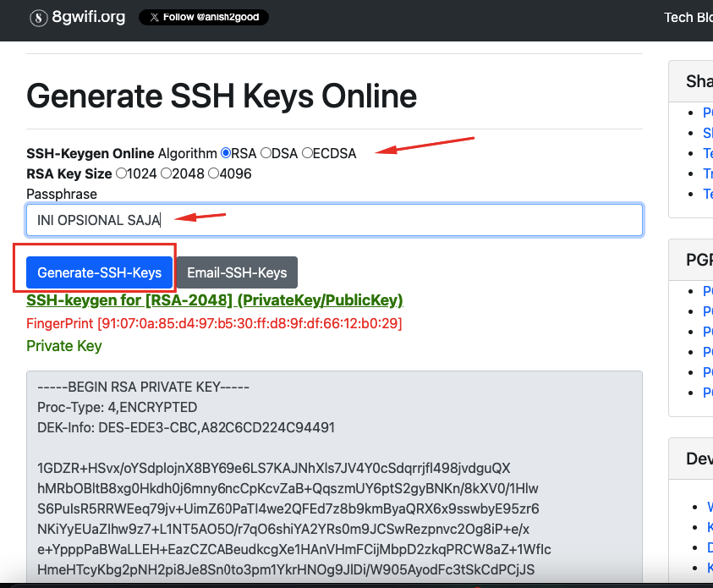
Task: Click the key line starting HmeHTcyKbg2pNH2
Action: 286,569
